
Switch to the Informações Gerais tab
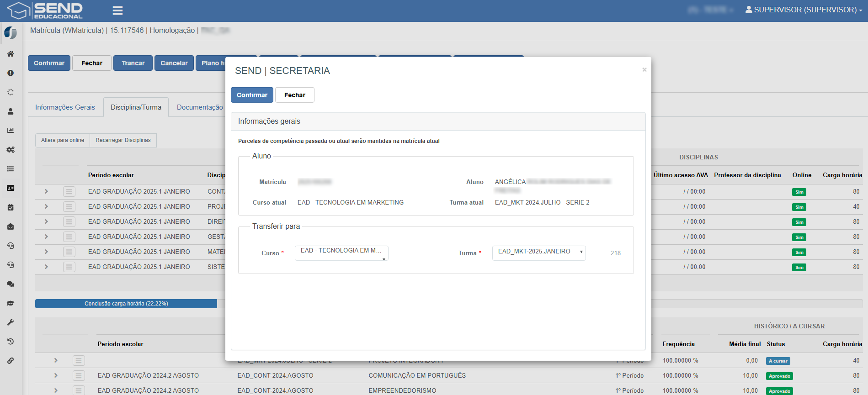tap(65, 107)
